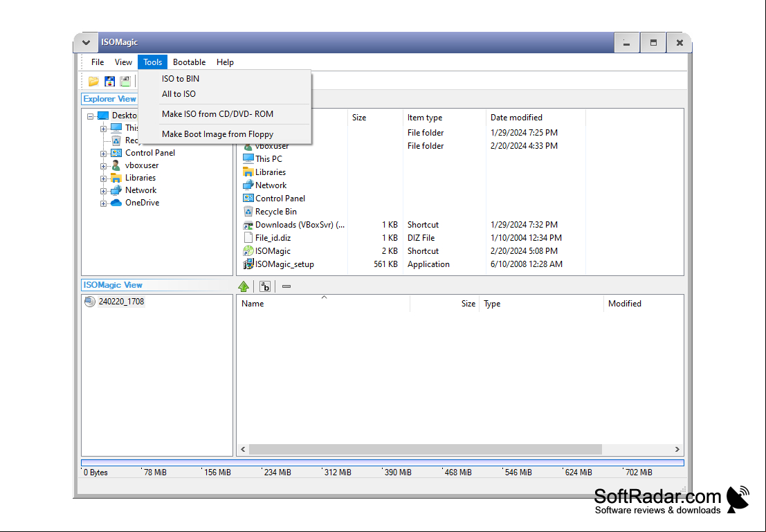Click the '561 KB' size cell
Screen dimensions: 766x532
click(385, 264)
